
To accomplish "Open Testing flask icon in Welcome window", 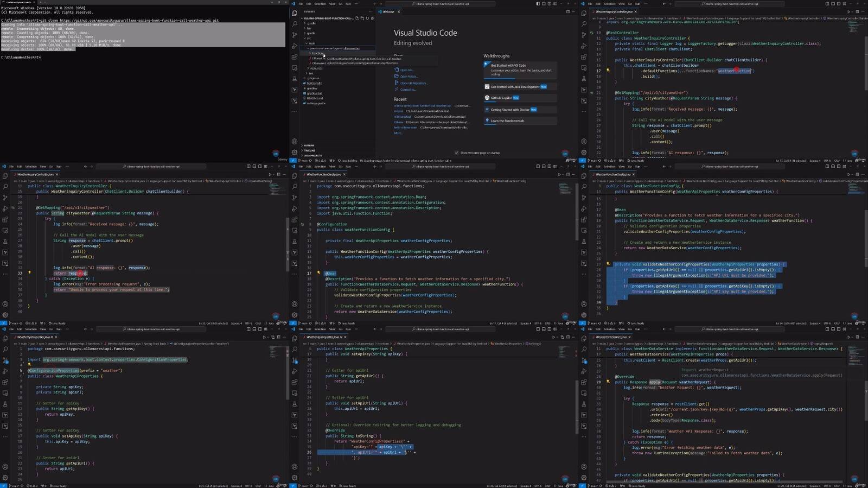I will pos(295,78).
